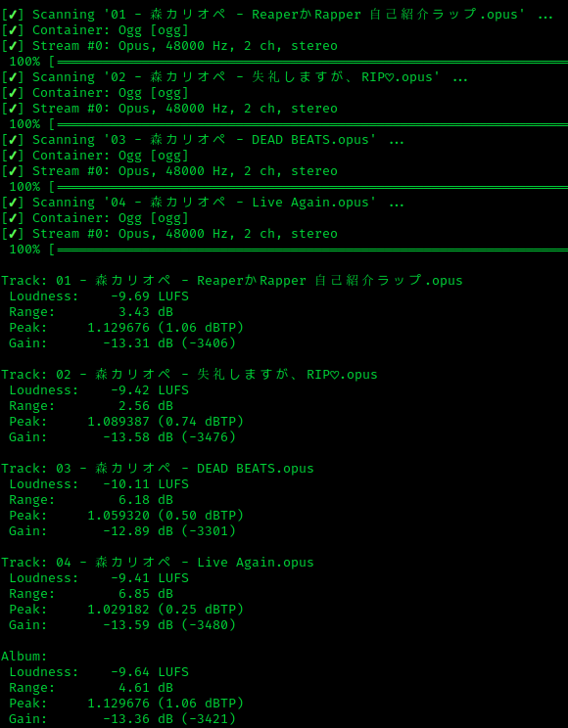Click the Gain value -13.58 dB (-3476)
Image resolution: width=568 pixels, height=728 pixels.
pyautogui.click(x=169, y=436)
